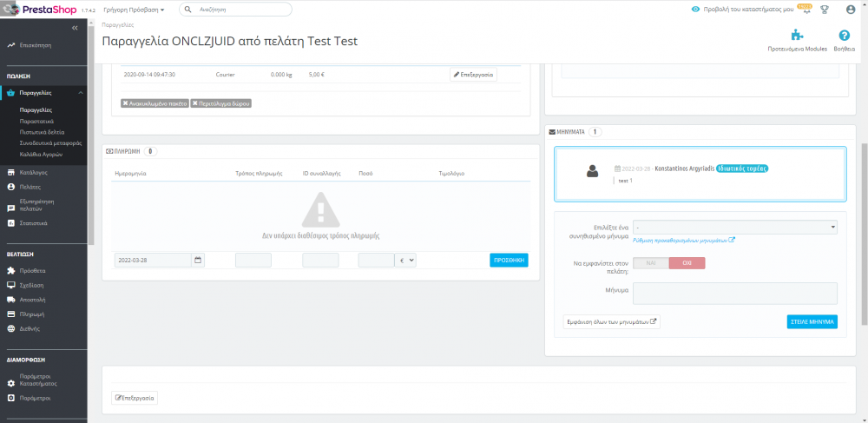Expand the predefined message select box
This screenshot has width=868, height=423.
click(x=734, y=227)
